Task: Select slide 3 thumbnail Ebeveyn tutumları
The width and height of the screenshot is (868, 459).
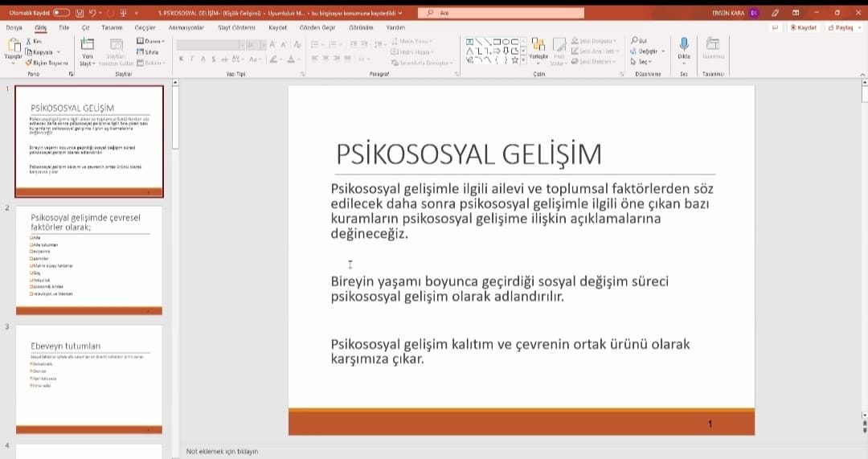Action: pyautogui.click(x=89, y=379)
